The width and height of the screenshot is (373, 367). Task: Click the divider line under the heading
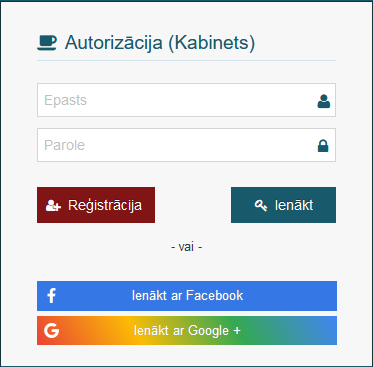(x=186, y=61)
